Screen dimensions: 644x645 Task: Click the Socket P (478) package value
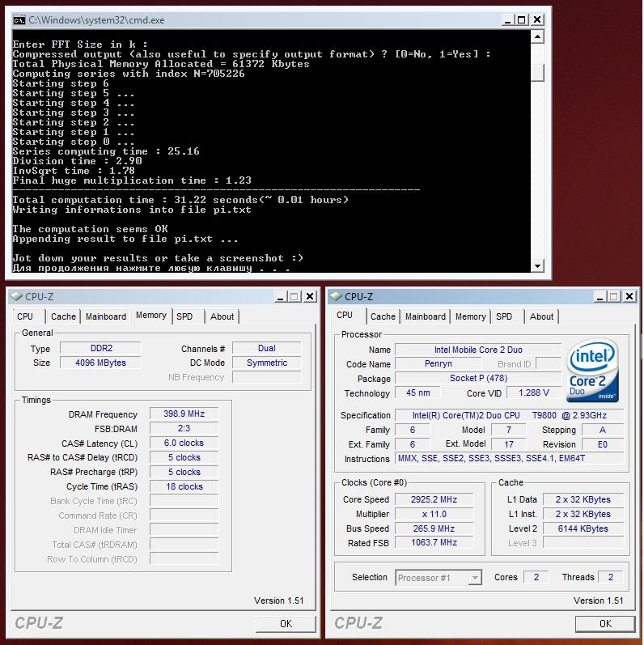478,378
